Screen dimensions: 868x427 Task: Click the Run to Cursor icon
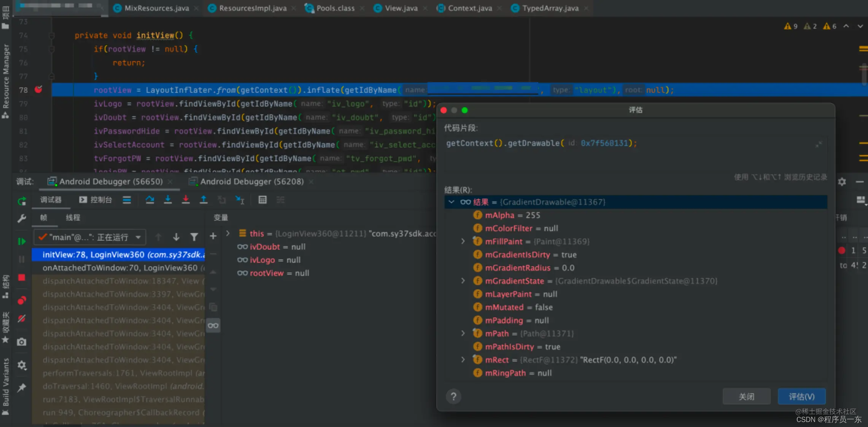240,200
